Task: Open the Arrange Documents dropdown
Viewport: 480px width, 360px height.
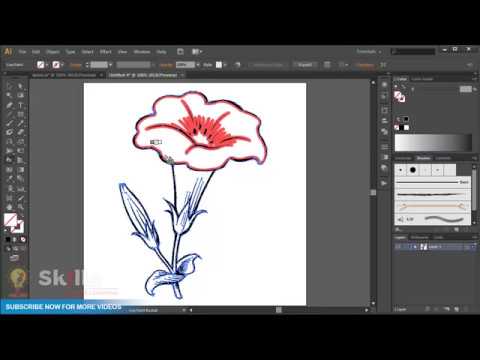Action: pyautogui.click(x=197, y=52)
